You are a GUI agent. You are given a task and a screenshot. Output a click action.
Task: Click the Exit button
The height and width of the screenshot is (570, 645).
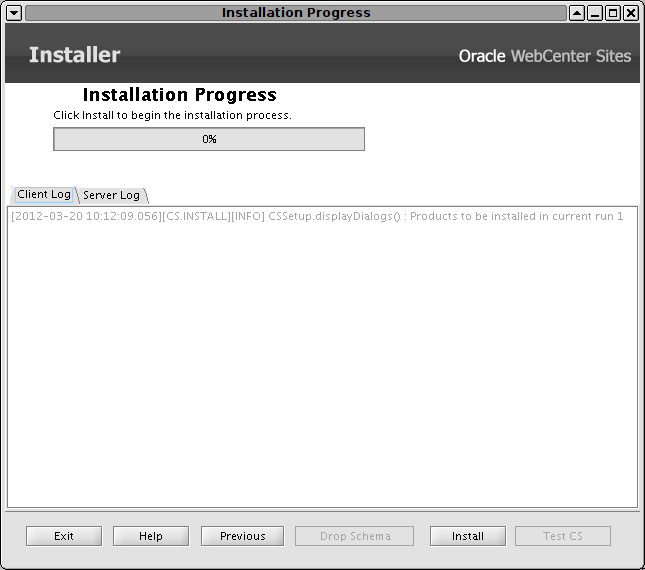(64, 536)
